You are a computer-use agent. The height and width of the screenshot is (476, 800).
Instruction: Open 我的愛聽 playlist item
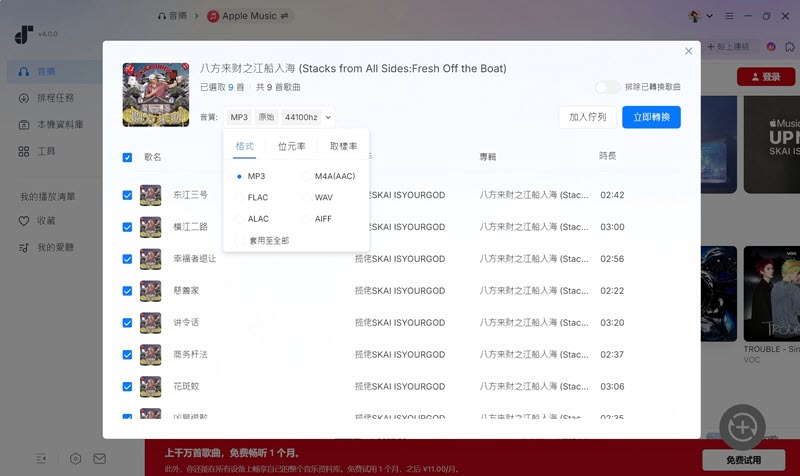coord(46,247)
